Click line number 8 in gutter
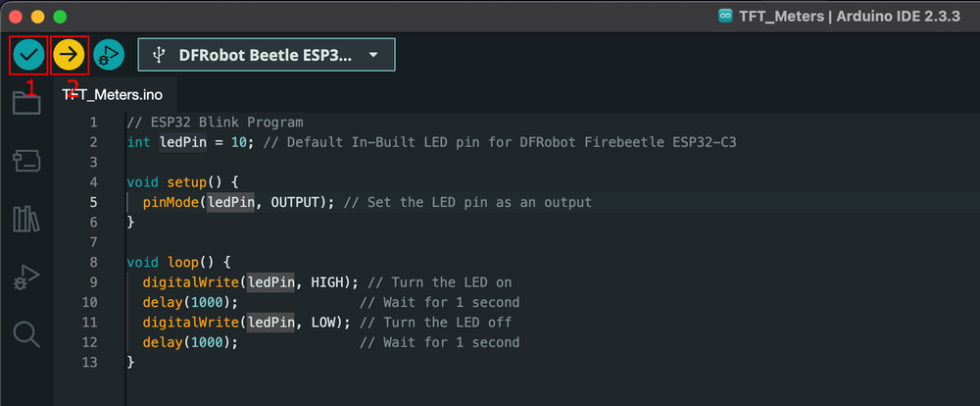980x406 pixels. click(x=93, y=262)
